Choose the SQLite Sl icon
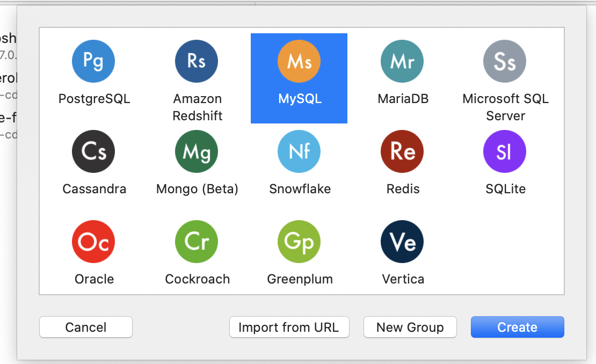 (x=505, y=151)
